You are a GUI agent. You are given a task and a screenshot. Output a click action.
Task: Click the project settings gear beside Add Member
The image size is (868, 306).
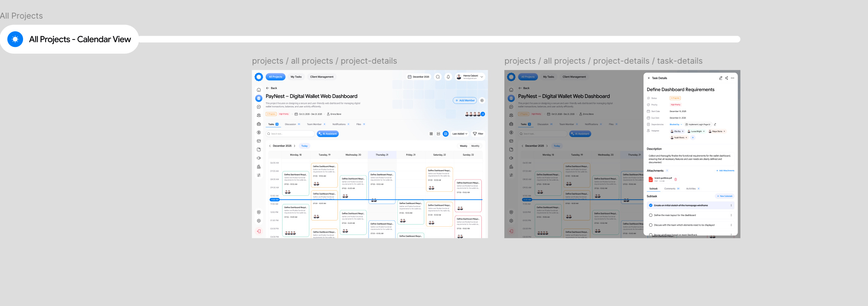coord(482,101)
